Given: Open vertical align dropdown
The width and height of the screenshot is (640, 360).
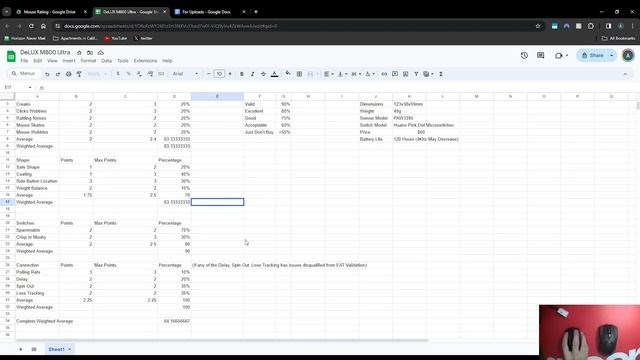Looking at the screenshot, I should [342, 74].
